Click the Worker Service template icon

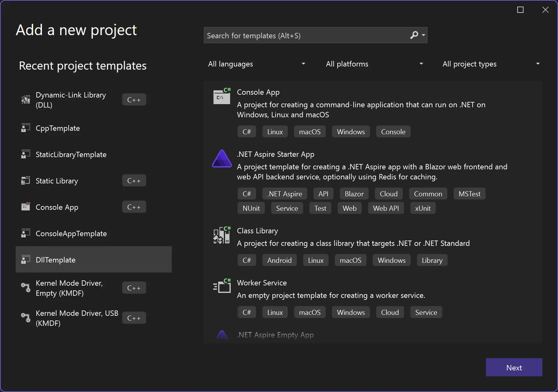pyautogui.click(x=222, y=286)
